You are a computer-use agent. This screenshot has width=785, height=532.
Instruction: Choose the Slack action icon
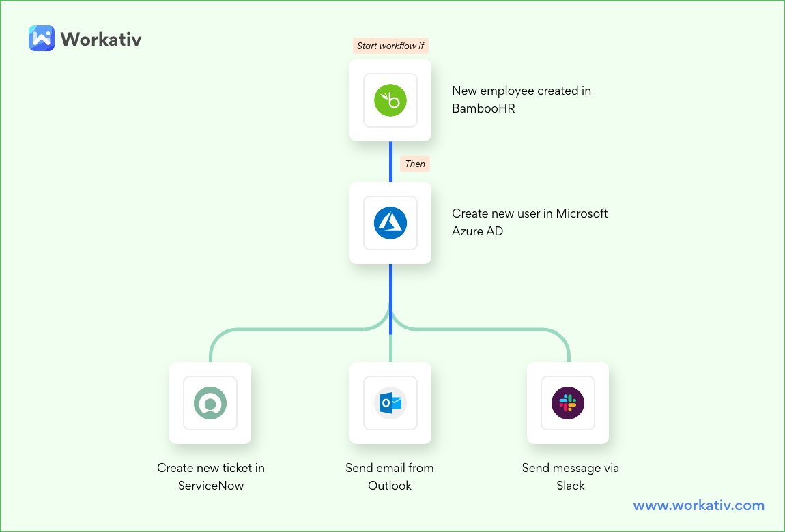[568, 403]
